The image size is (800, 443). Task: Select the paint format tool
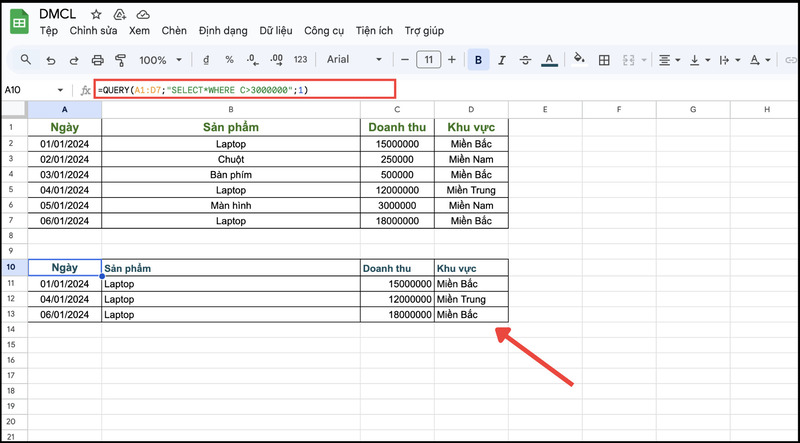click(x=120, y=60)
